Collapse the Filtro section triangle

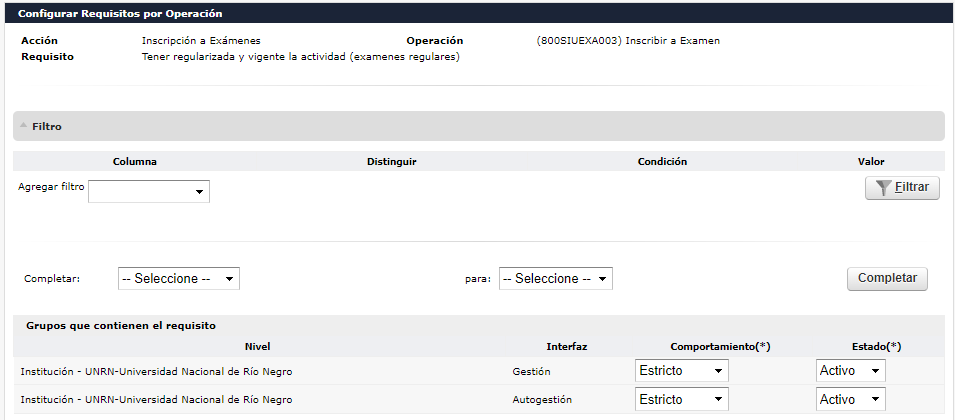[23, 126]
